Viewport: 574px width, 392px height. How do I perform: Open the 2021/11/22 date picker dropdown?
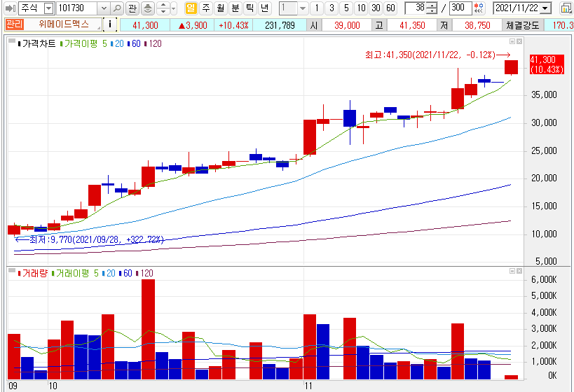(546, 8)
